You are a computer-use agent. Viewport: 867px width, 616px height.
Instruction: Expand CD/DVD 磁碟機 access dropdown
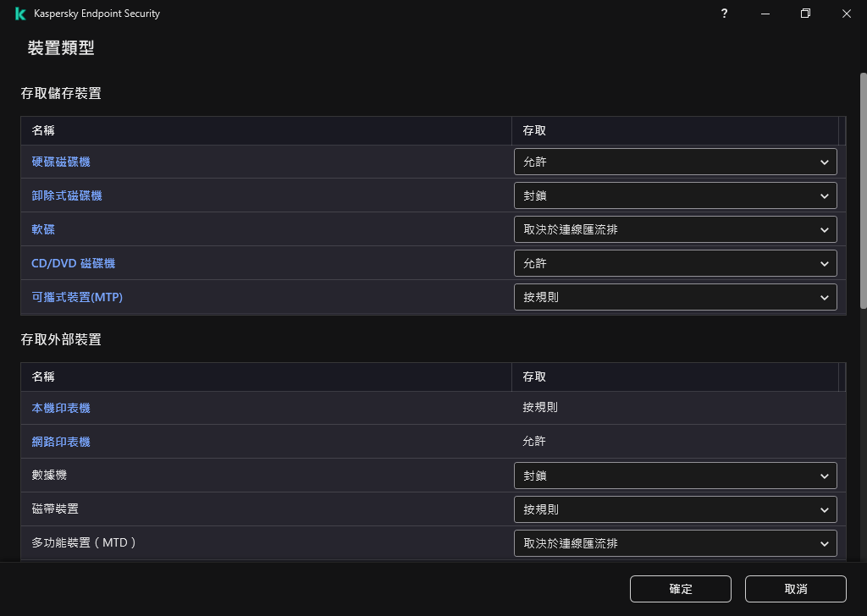coord(675,263)
